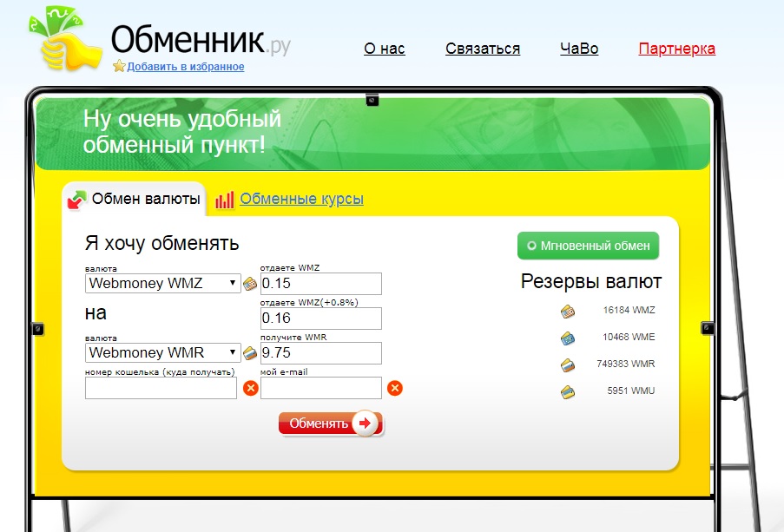Viewport: 784px width, 532px height.
Task: Click the 749383 WMR reserve value
Action: [x=625, y=364]
